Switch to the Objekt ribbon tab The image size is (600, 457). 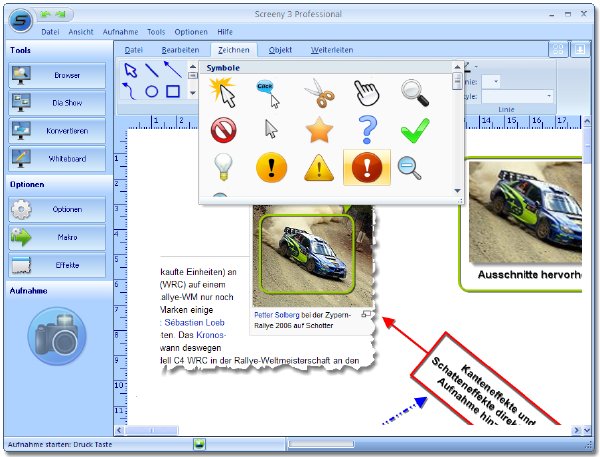pyautogui.click(x=280, y=50)
